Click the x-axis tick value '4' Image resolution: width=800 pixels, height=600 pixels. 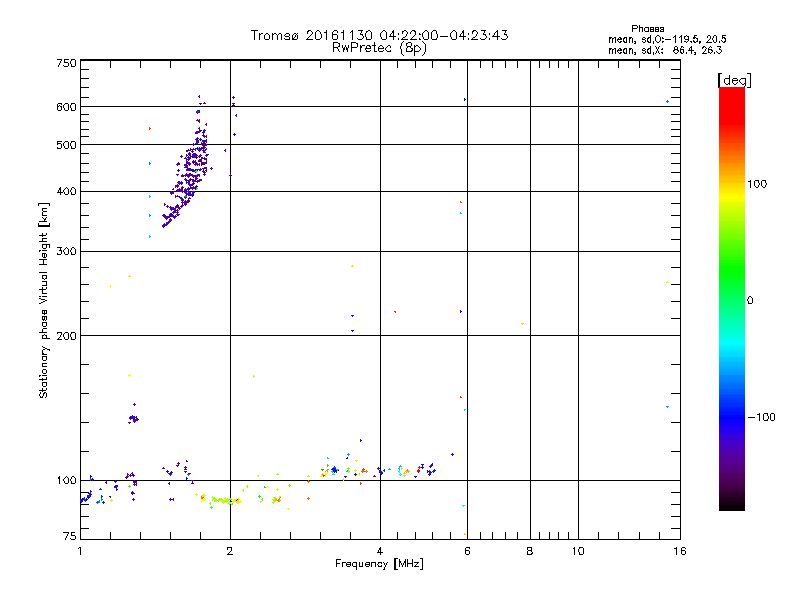click(380, 551)
